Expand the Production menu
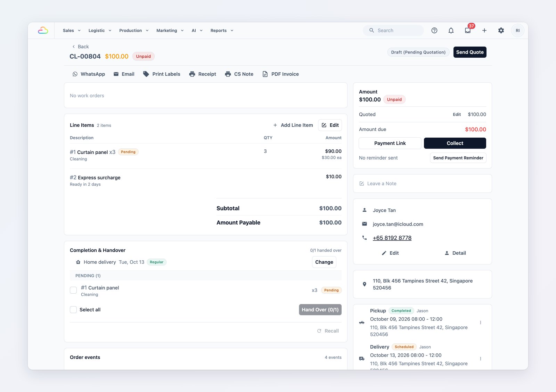 tap(134, 31)
